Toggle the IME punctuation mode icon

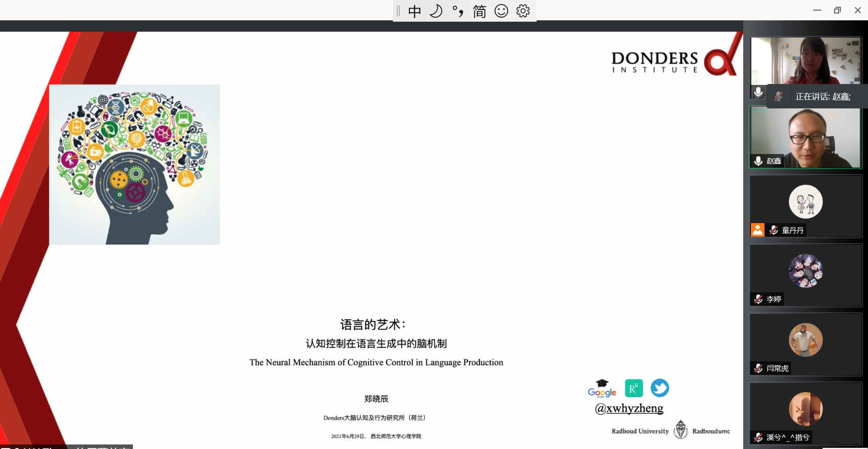click(x=458, y=11)
